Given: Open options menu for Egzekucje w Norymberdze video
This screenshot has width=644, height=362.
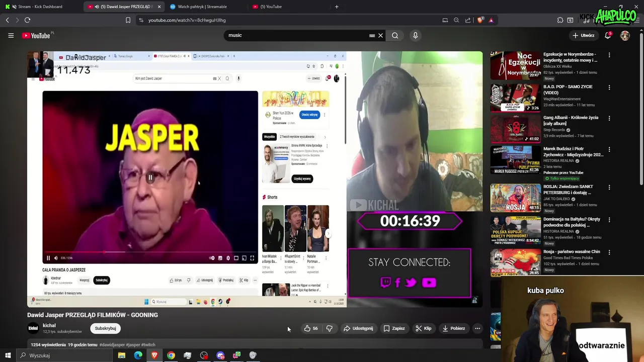Looking at the screenshot, I should 609,55.
